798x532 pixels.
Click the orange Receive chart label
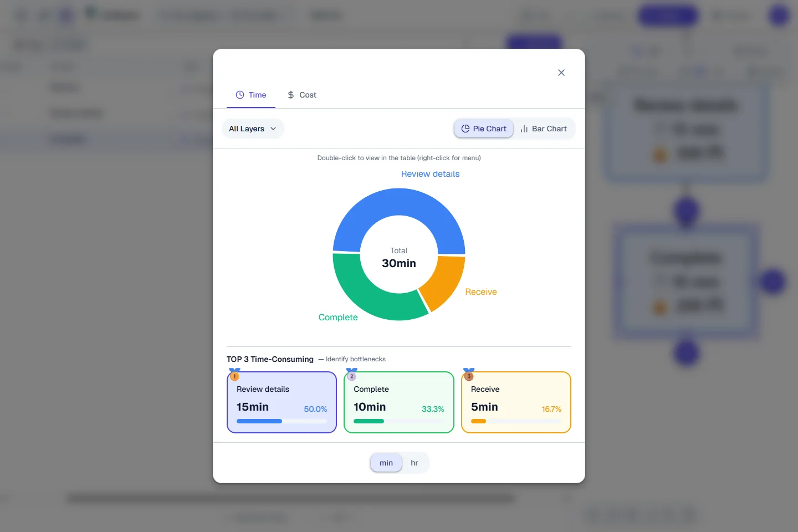click(481, 292)
